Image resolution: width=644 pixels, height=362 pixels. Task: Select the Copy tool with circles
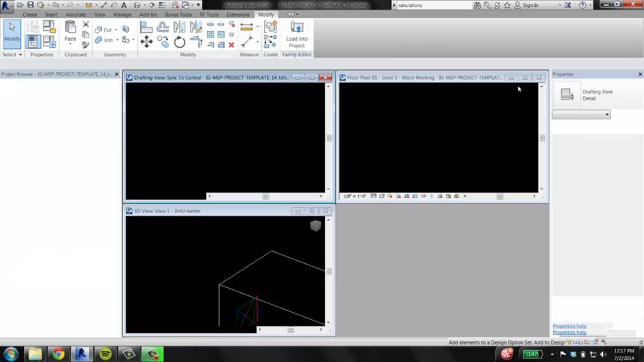point(163,42)
